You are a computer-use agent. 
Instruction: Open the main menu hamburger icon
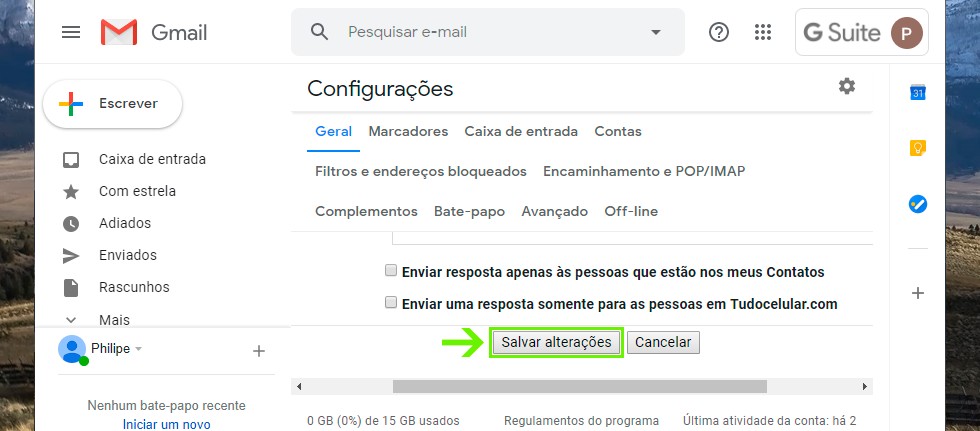point(71,32)
